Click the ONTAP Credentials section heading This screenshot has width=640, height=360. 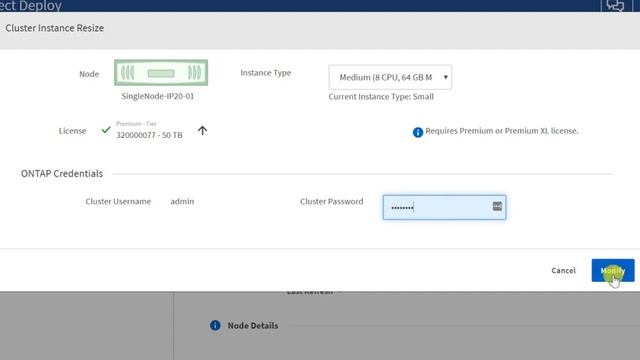coord(62,173)
